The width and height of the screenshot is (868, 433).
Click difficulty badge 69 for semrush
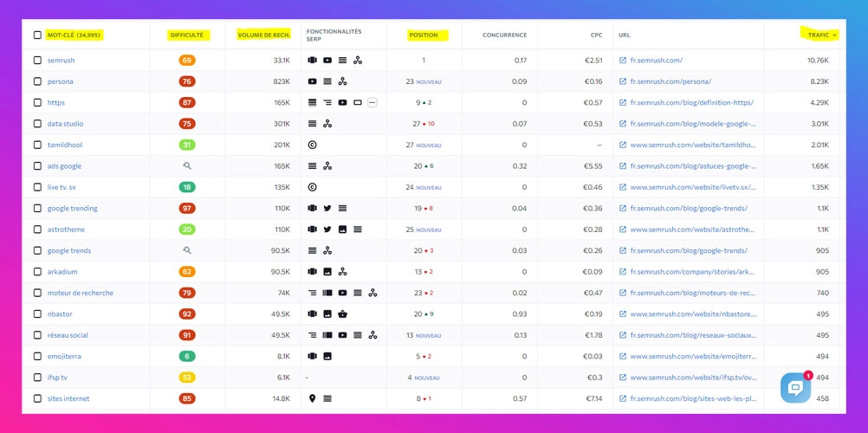pyautogui.click(x=187, y=61)
